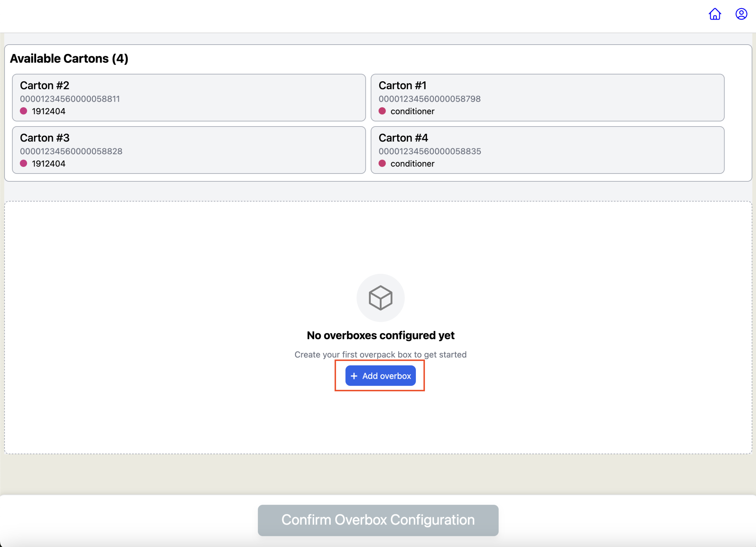Screen dimensions: 756x547
Task: Select the Carton #2 card
Action: coord(189,98)
